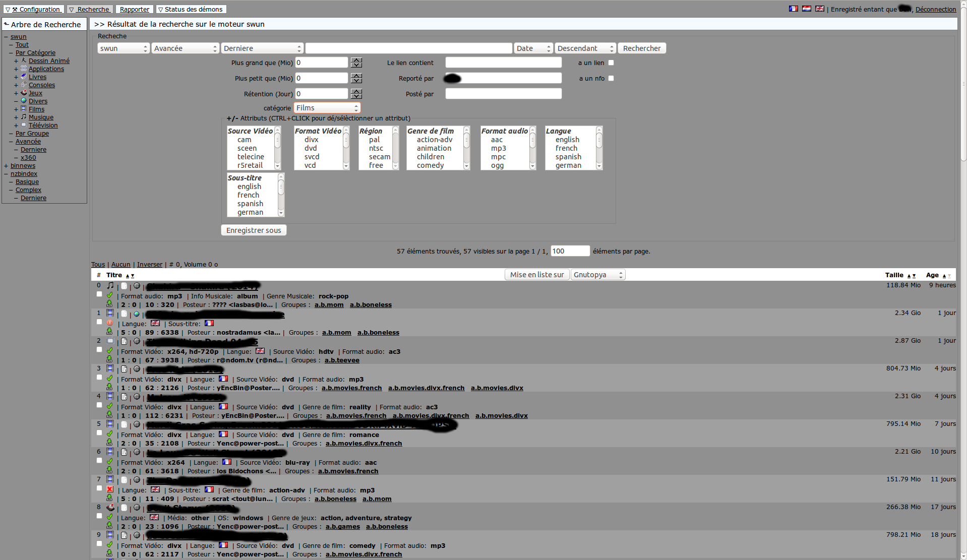Open the 'Status des démons' menu
This screenshot has width=967, height=560.
tap(191, 9)
